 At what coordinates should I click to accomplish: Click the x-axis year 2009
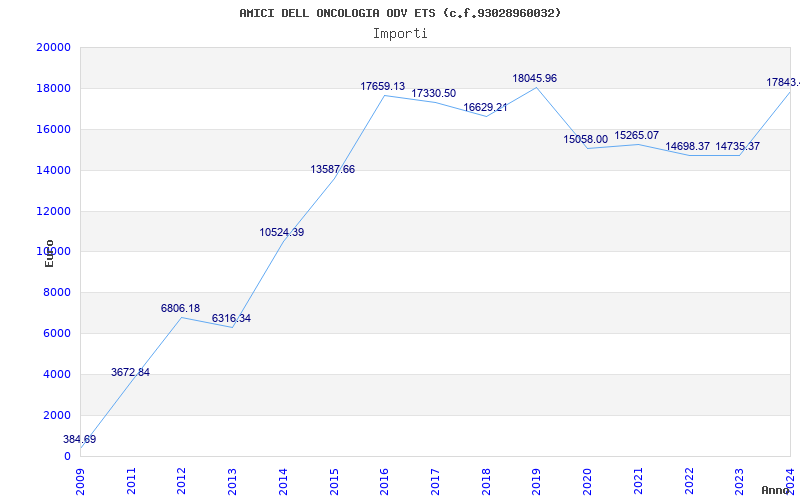click(x=80, y=482)
